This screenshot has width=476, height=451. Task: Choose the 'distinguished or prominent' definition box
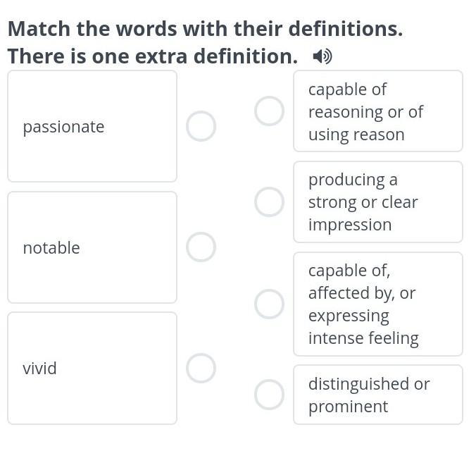click(377, 395)
